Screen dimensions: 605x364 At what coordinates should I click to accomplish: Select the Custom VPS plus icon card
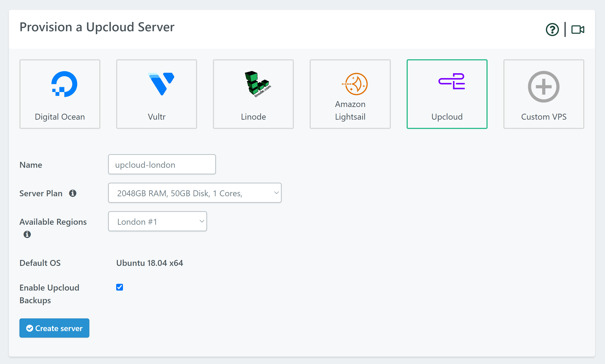tap(544, 94)
